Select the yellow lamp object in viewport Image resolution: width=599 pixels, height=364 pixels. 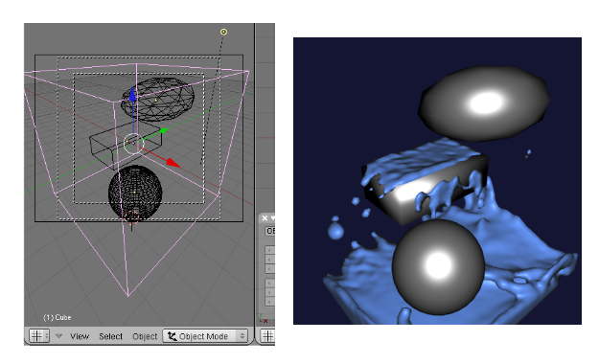224,32
